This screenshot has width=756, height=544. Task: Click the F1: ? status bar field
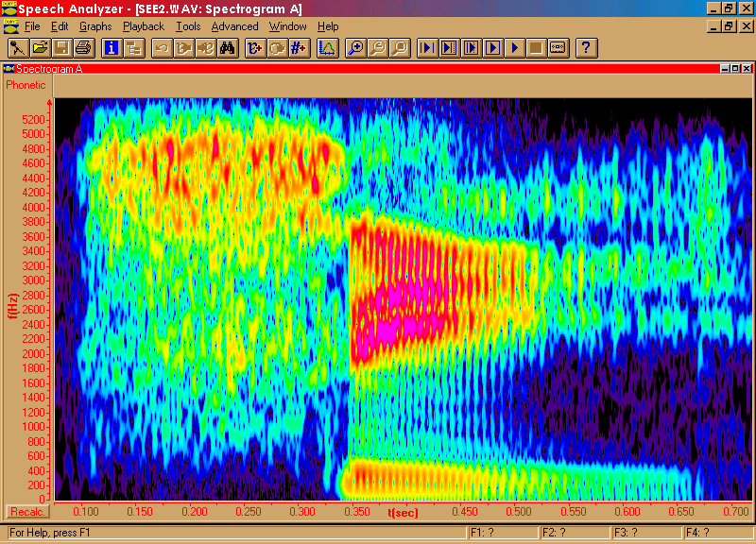point(503,533)
